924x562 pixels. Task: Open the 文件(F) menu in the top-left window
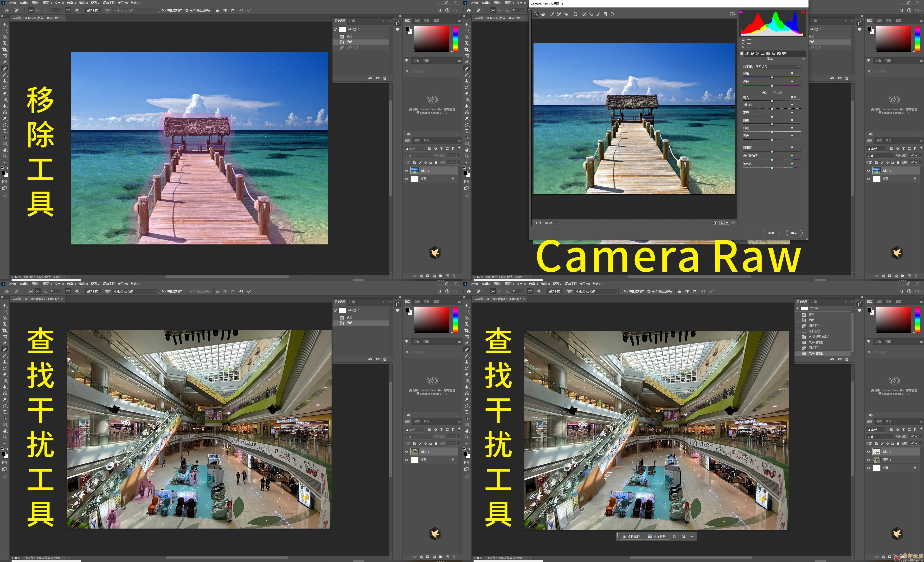tap(13, 3)
